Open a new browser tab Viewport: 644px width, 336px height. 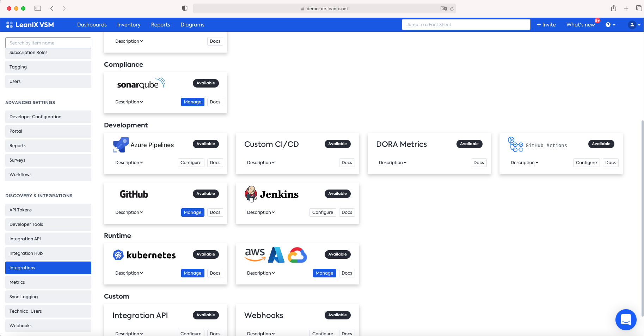(x=626, y=8)
